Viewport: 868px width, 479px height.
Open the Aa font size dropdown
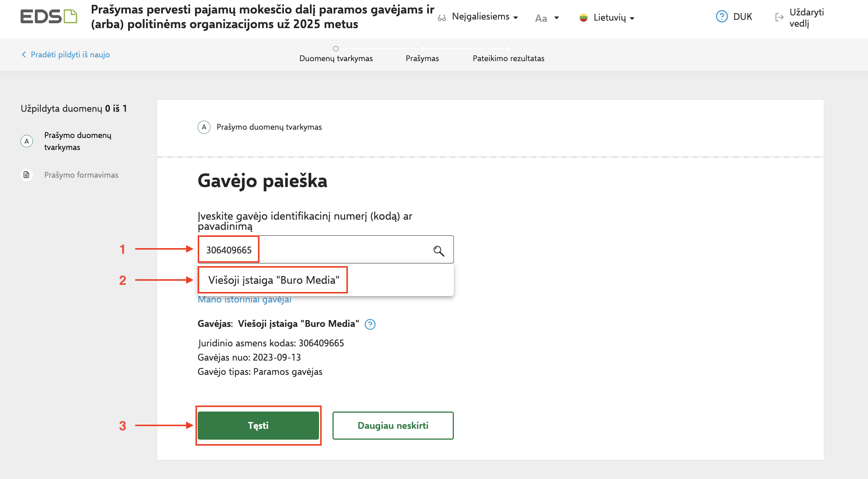coord(547,18)
